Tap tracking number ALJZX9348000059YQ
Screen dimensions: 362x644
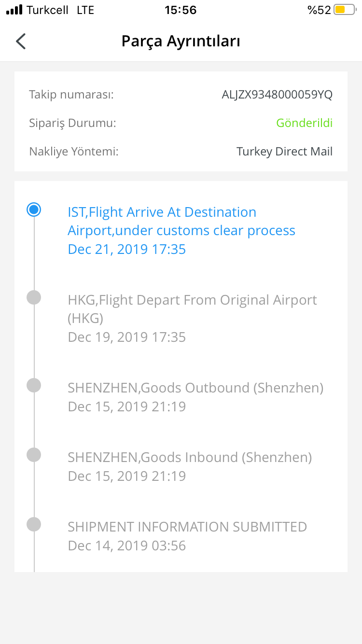pos(277,95)
